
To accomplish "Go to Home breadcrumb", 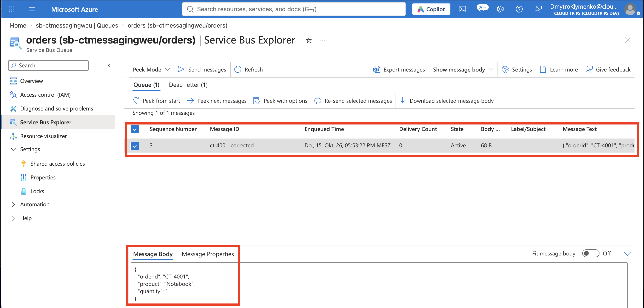I will click(x=18, y=26).
